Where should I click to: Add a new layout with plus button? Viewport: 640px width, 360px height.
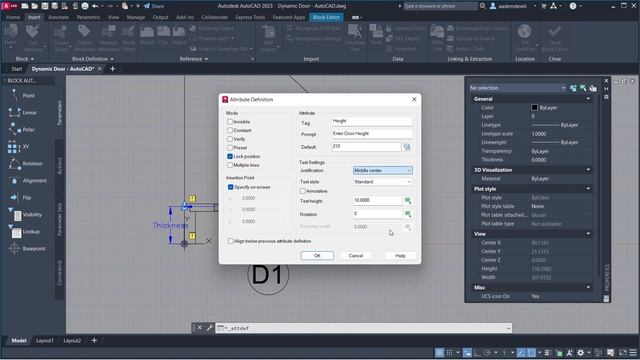click(x=94, y=340)
